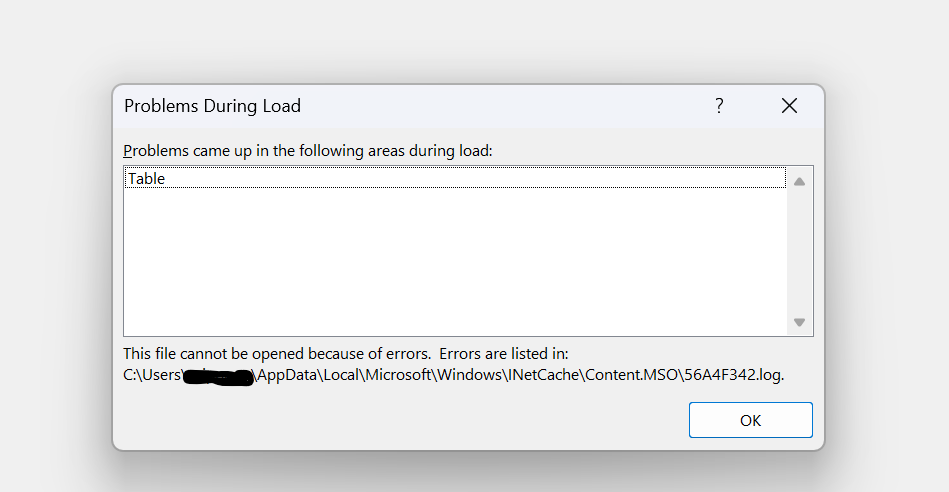Click the blacked-out username in the path
949x492 pixels.
click(x=220, y=376)
